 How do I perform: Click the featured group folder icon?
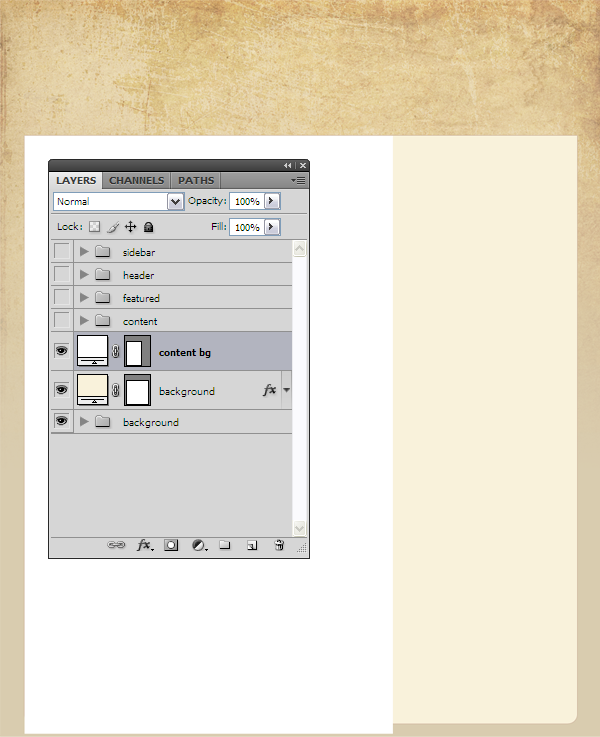tap(102, 298)
